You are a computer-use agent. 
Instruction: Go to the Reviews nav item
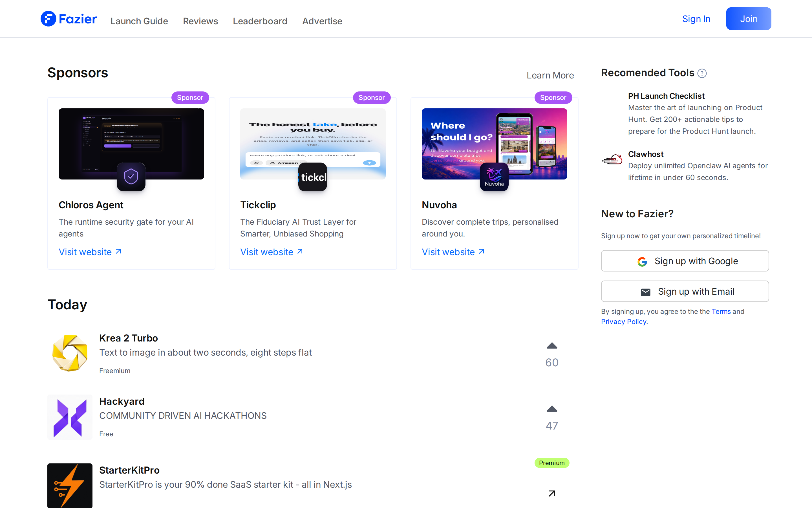[200, 21]
